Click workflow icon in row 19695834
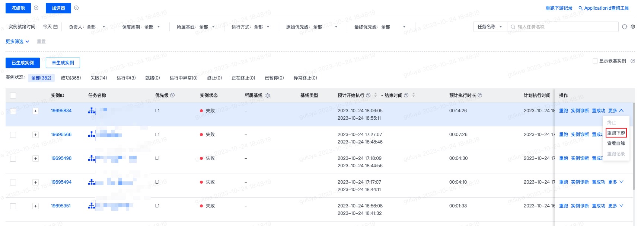This screenshot has width=644, height=226. 92,110
